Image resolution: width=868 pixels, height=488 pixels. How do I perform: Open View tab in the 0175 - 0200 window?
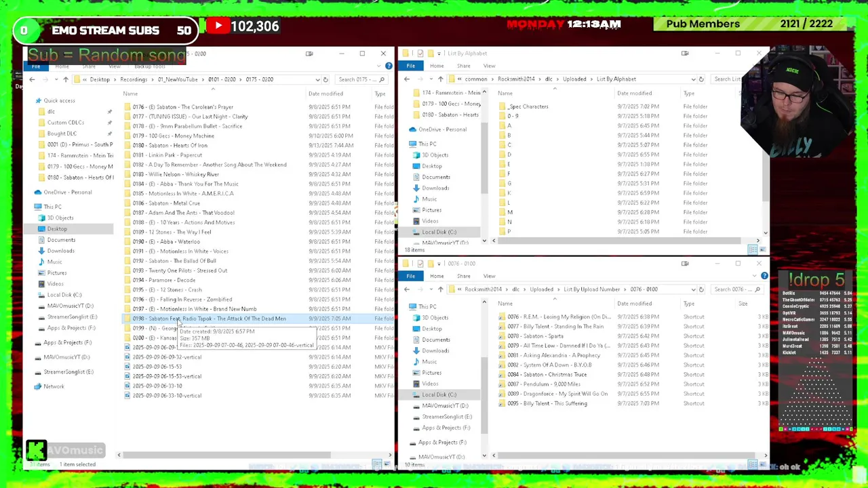[x=115, y=66]
